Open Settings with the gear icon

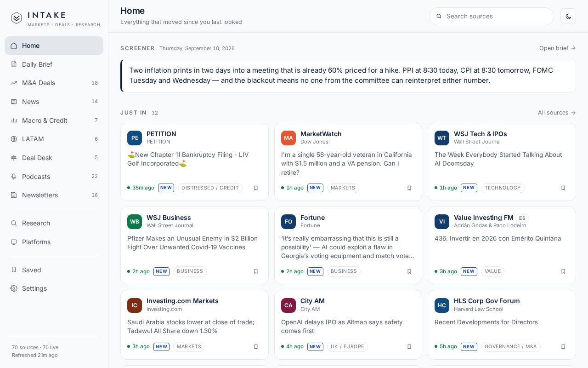coord(54,288)
